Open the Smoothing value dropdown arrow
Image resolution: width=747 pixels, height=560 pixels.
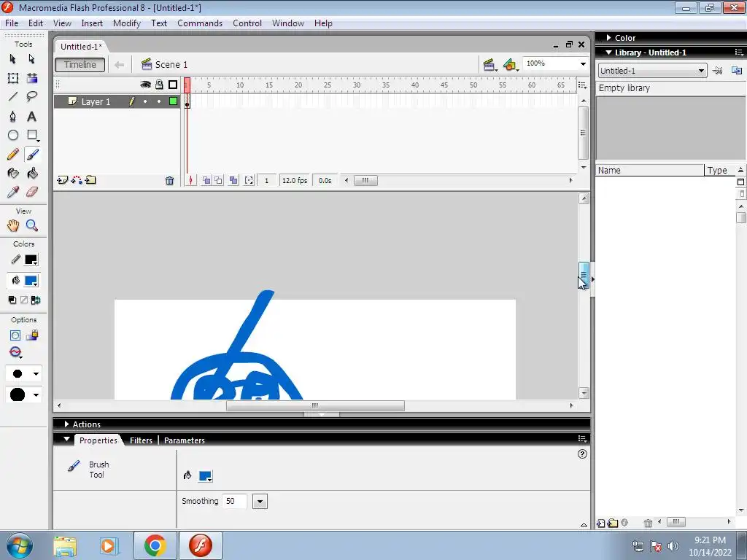(x=260, y=502)
